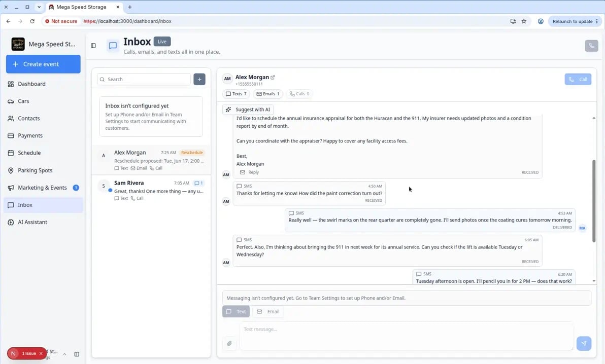Click the Reschedule tag on Alex Morgan
Screen dimensions: 605x364
coord(192,153)
